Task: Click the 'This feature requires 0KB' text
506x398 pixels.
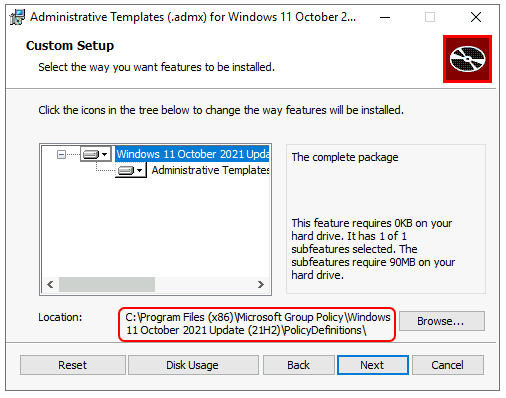Action: (x=373, y=249)
